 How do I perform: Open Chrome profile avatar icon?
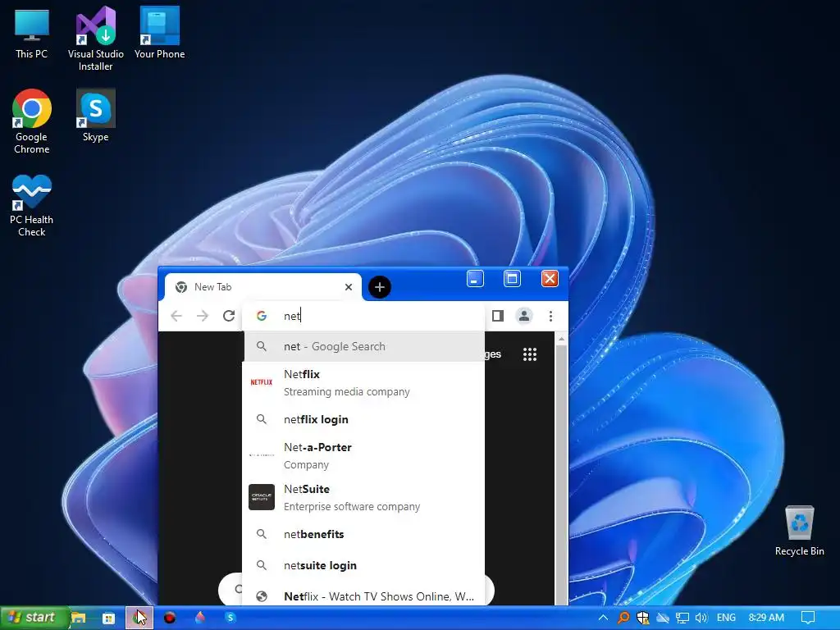(x=524, y=316)
